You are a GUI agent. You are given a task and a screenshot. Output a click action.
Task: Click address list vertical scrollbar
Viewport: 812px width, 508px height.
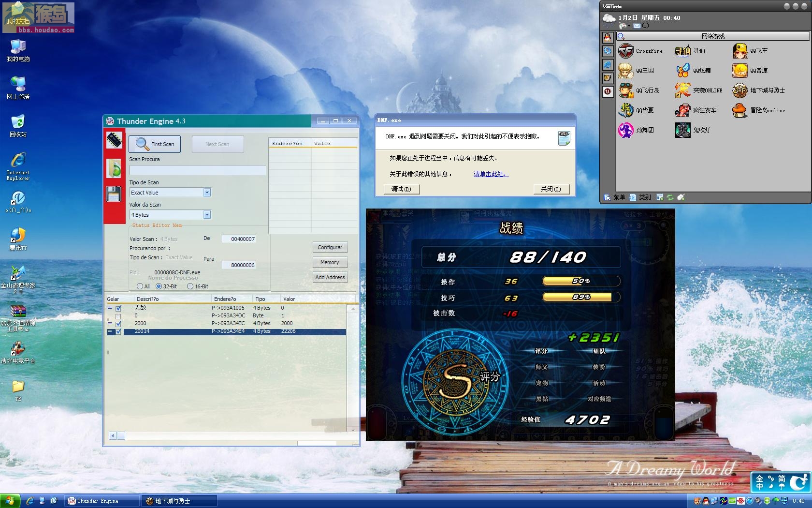(x=353, y=369)
